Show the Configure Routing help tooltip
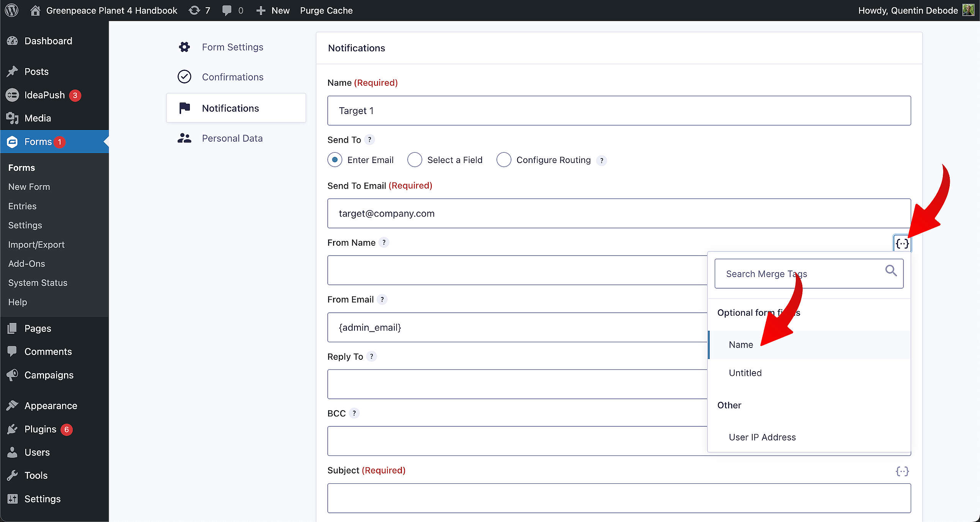The image size is (980, 522). pos(602,160)
